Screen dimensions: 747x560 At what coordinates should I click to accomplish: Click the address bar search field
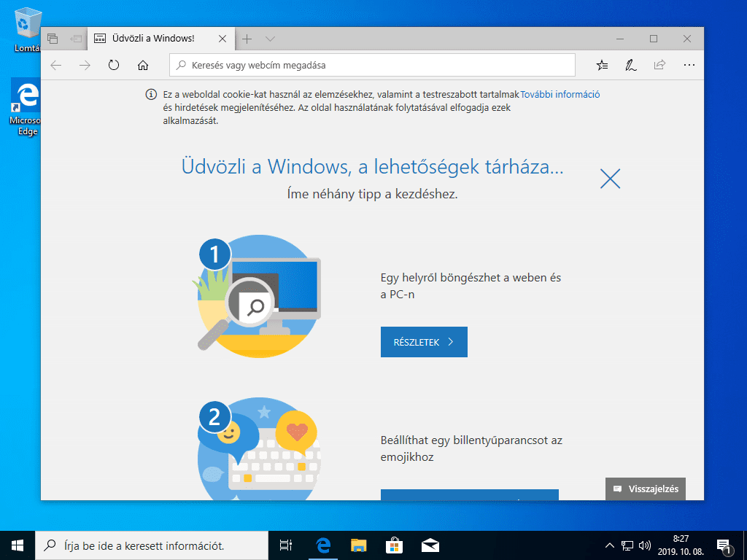(372, 65)
